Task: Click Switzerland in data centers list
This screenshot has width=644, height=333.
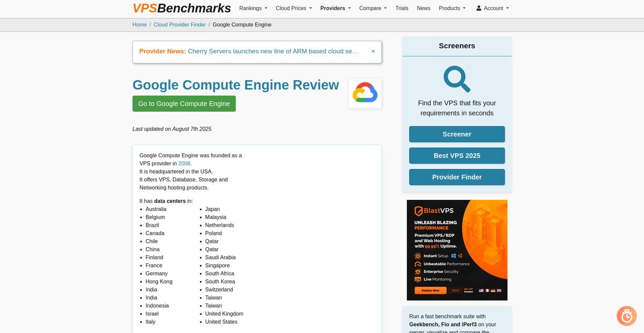Action: coord(219,289)
